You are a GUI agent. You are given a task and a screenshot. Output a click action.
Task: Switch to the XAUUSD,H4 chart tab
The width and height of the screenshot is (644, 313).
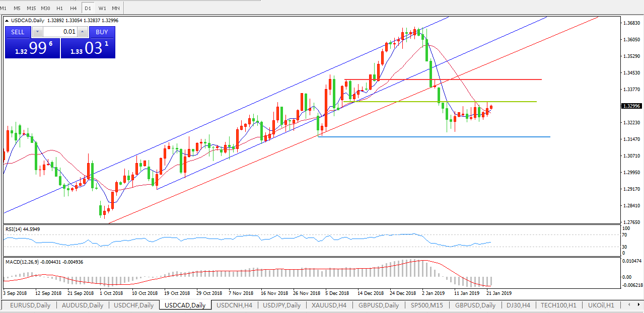pos(328,305)
